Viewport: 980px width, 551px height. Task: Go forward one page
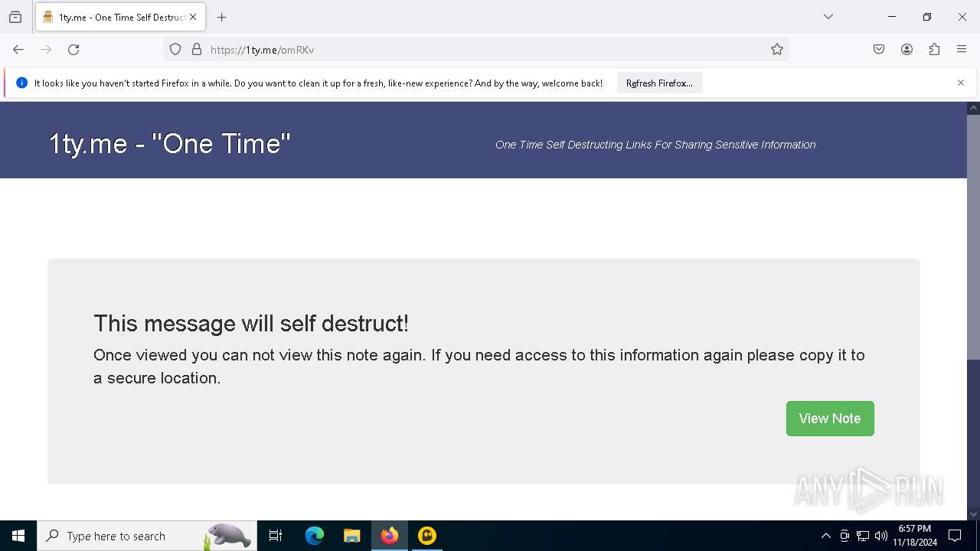(46, 50)
